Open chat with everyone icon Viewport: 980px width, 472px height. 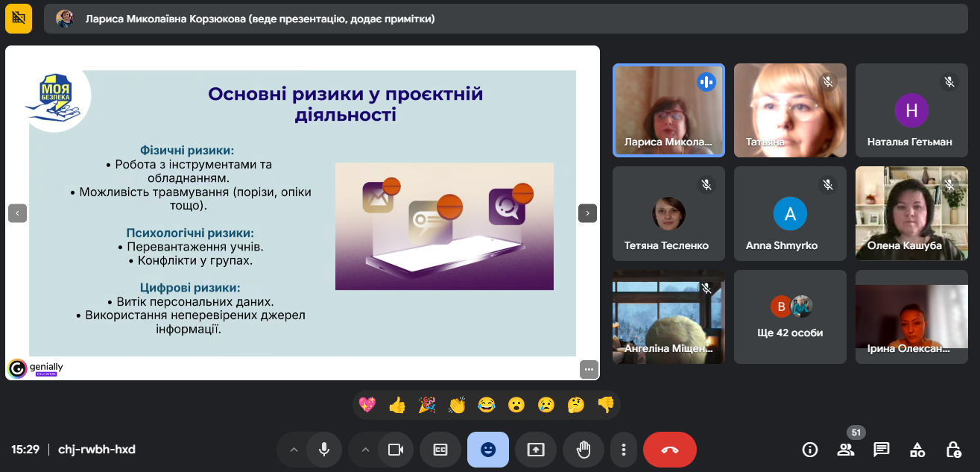(882, 450)
